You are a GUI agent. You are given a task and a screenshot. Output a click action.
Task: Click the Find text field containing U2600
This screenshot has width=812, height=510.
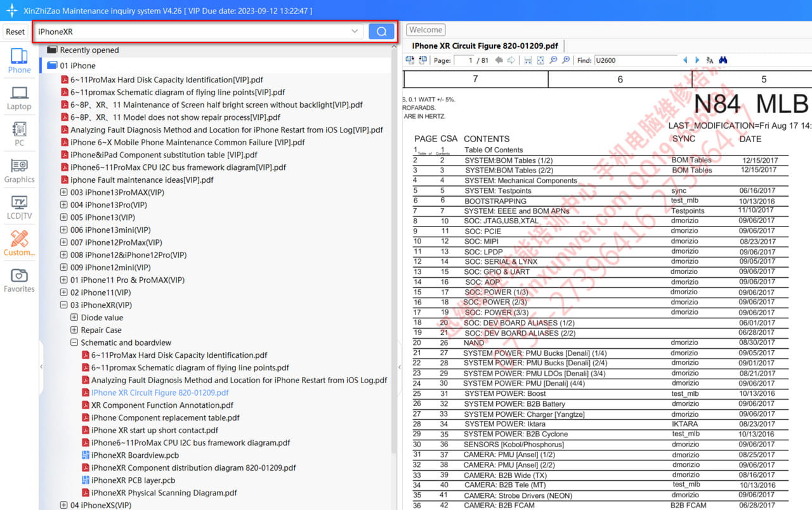tap(635, 60)
